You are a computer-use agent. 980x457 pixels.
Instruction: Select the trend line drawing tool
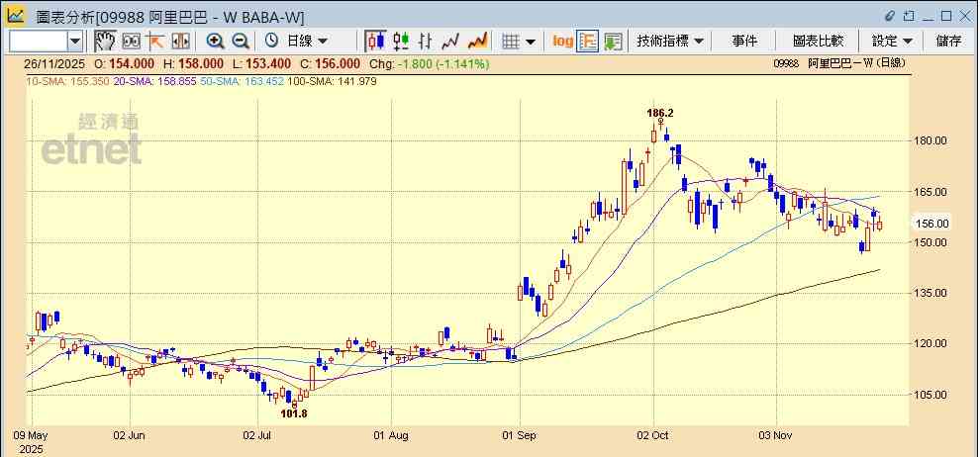[x=155, y=41]
